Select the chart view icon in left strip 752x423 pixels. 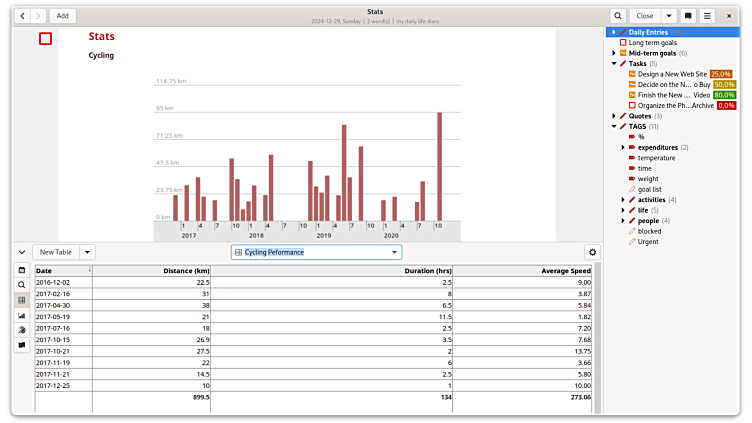coord(22,315)
